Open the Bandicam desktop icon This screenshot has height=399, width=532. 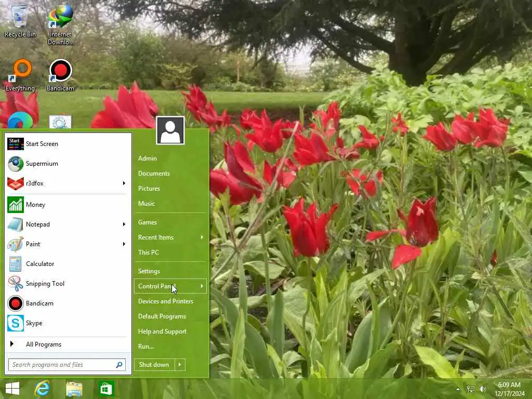(x=60, y=75)
